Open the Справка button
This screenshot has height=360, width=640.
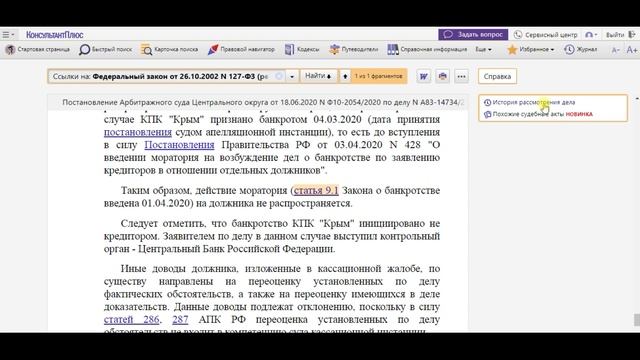(497, 76)
